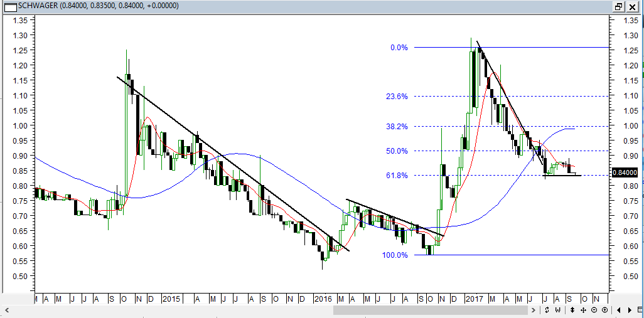Grab the horizontal scrollbar thumb
644x318 pixels.
point(430,310)
